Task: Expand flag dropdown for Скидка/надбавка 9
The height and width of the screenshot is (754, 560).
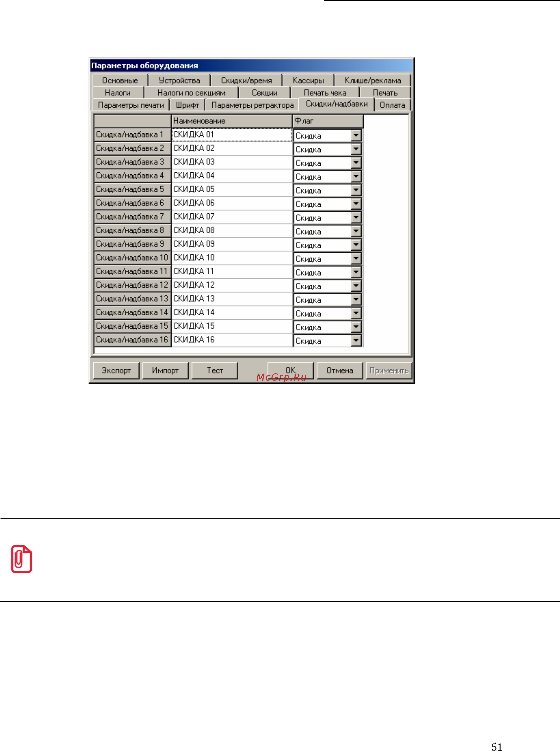Action: pos(356,245)
